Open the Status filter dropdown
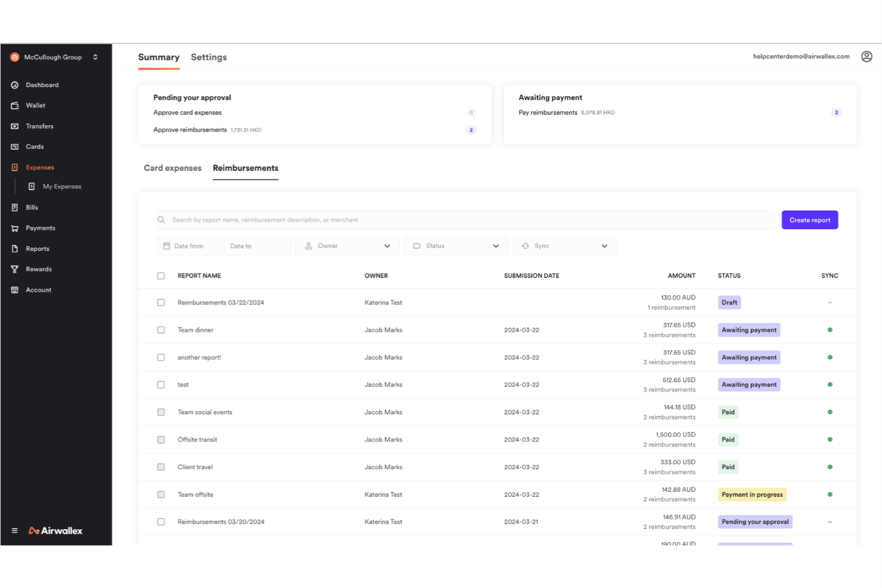 455,245
